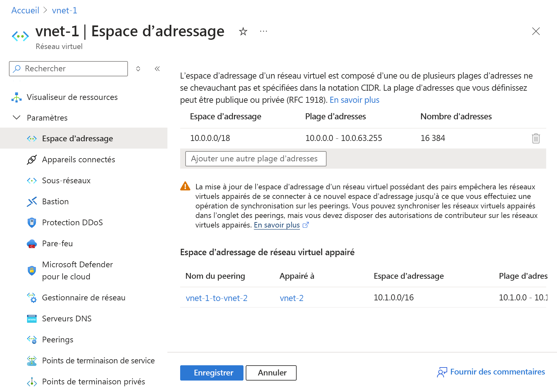Collapse the left sidebar panel
Screen dimensions: 557x392
(157, 68)
